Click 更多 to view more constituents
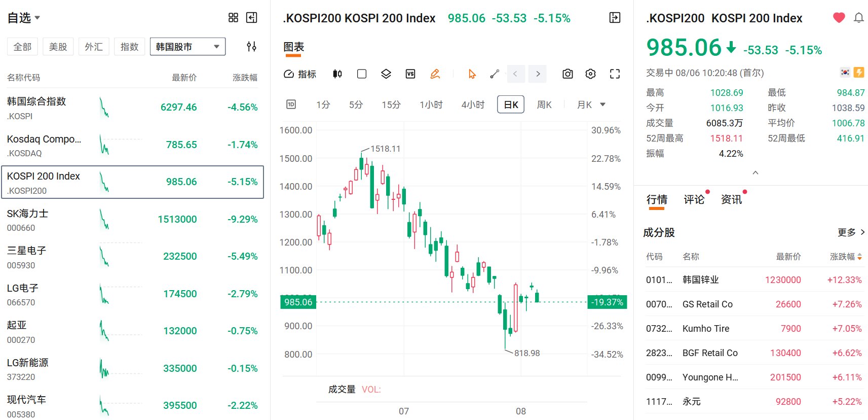This screenshot has width=868, height=420. coord(851,232)
